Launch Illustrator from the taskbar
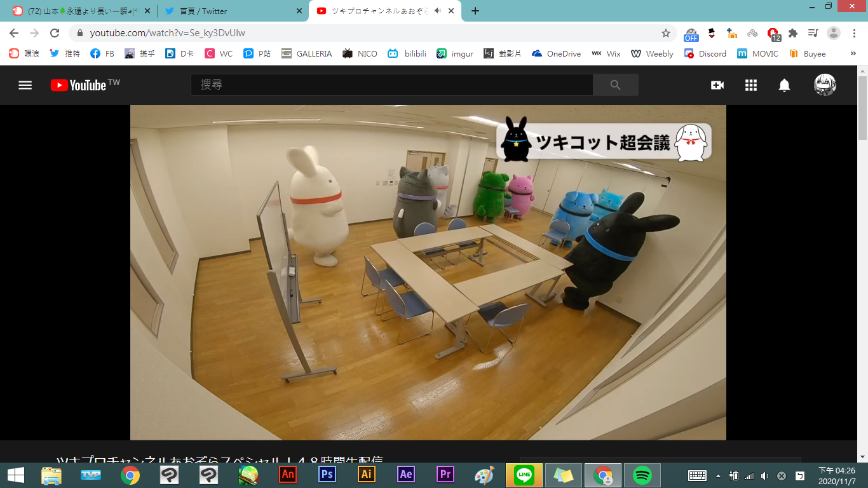 (x=367, y=475)
